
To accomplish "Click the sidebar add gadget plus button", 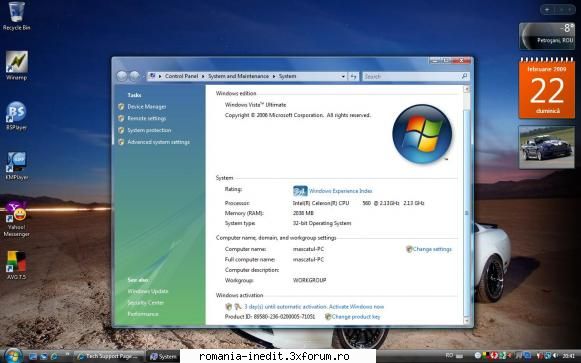I will 547,10.
